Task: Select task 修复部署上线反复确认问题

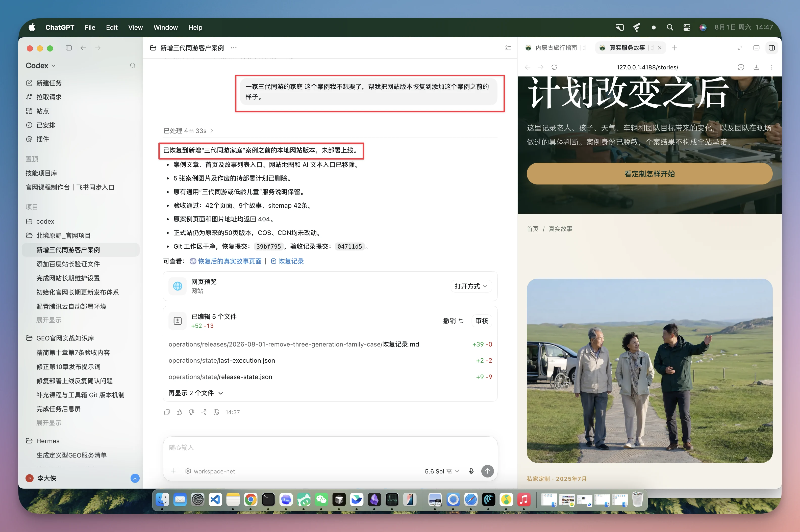Action: [x=74, y=381]
